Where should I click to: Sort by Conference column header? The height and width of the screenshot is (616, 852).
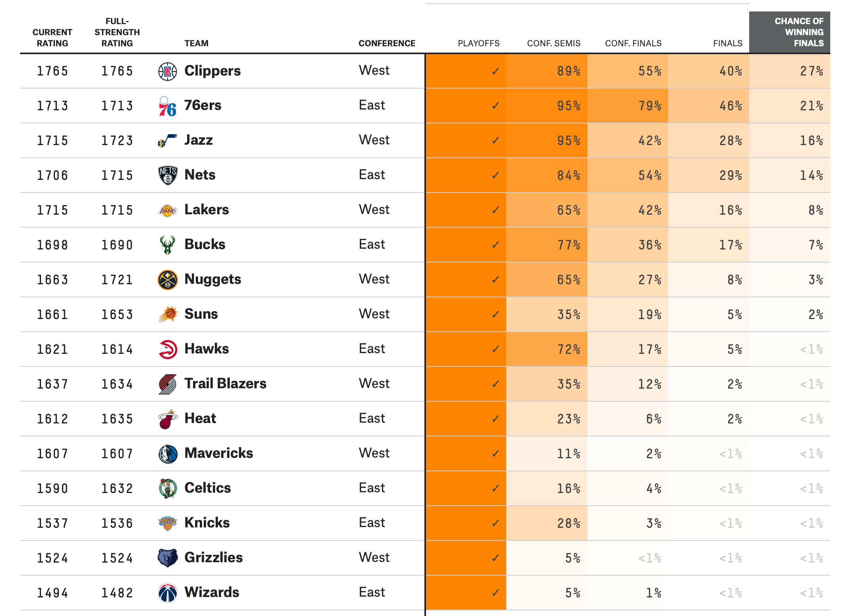coord(386,43)
